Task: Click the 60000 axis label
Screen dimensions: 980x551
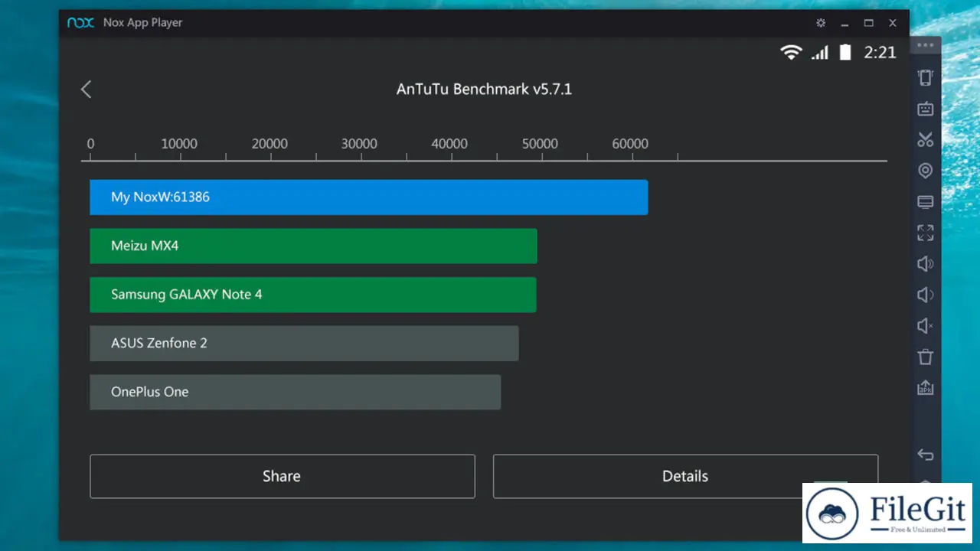Action: coord(630,144)
